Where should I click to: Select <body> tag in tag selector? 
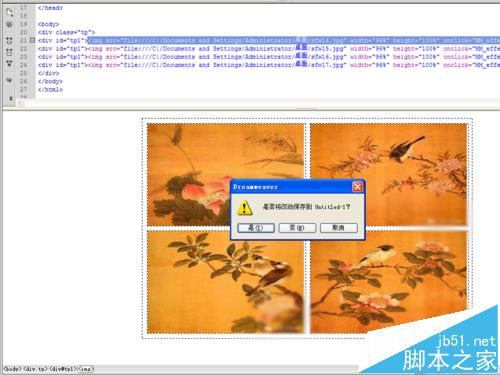(x=12, y=369)
